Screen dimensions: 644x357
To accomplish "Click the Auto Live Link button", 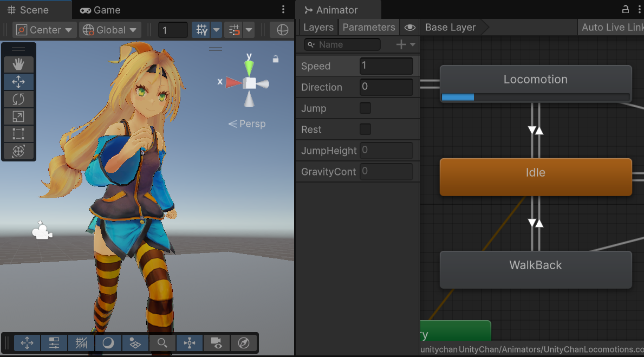I will pos(612,28).
